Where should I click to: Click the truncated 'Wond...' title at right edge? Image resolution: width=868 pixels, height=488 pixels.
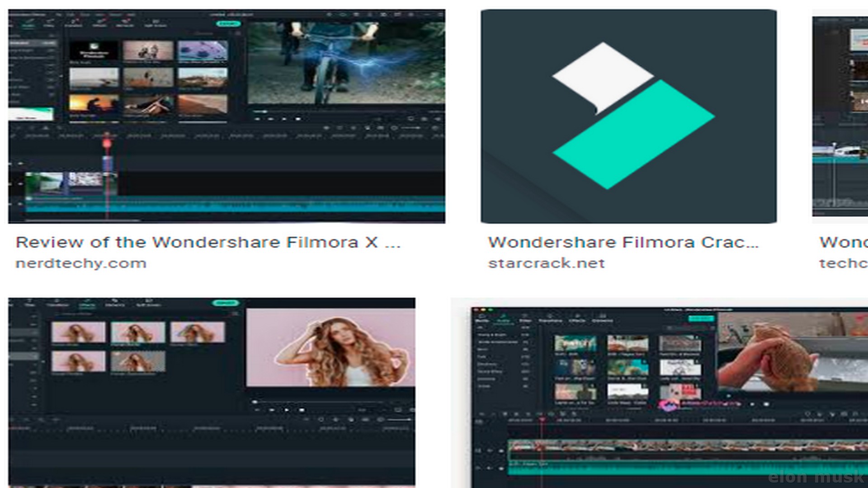click(x=844, y=243)
